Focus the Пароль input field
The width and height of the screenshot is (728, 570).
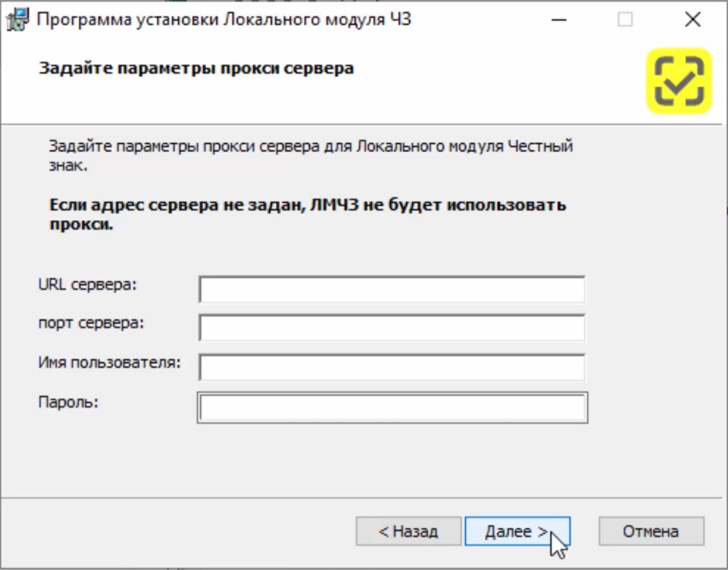pos(392,407)
